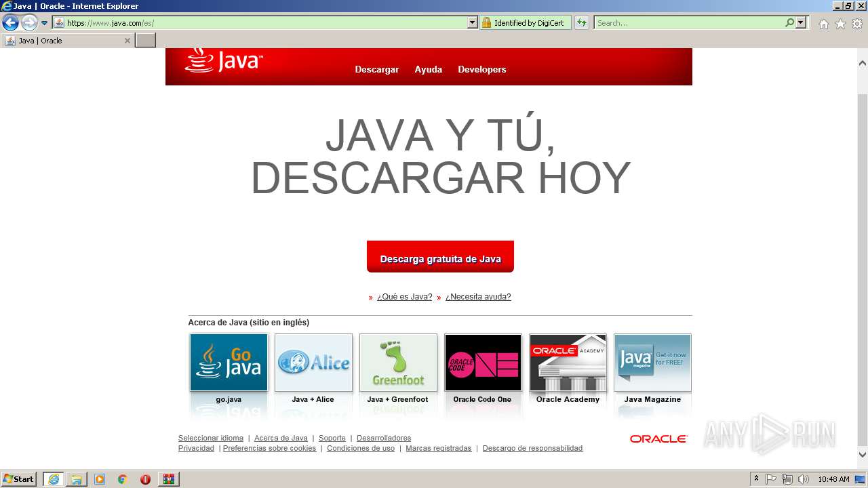Open the Ayuda menu item
The image size is (868, 488).
pyautogui.click(x=429, y=69)
